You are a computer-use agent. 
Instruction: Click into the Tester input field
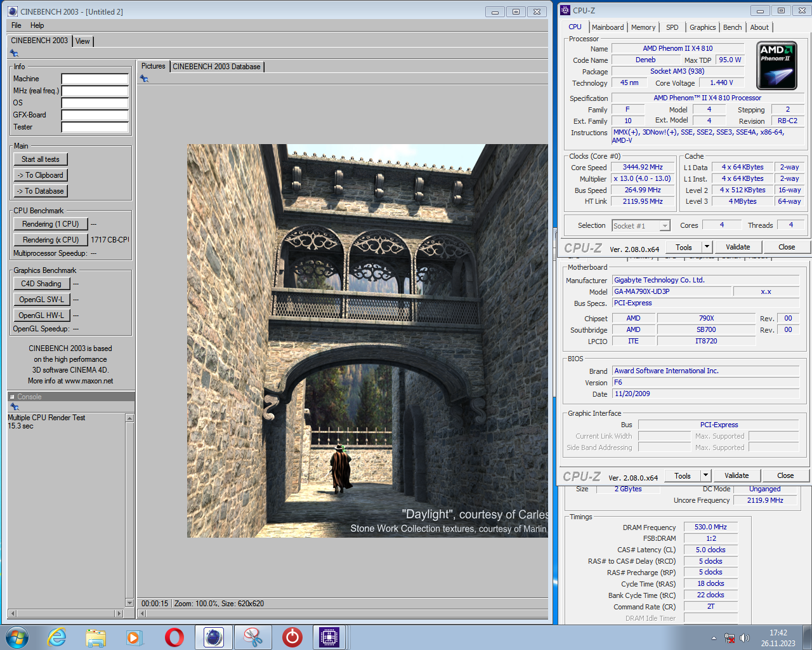(95, 128)
